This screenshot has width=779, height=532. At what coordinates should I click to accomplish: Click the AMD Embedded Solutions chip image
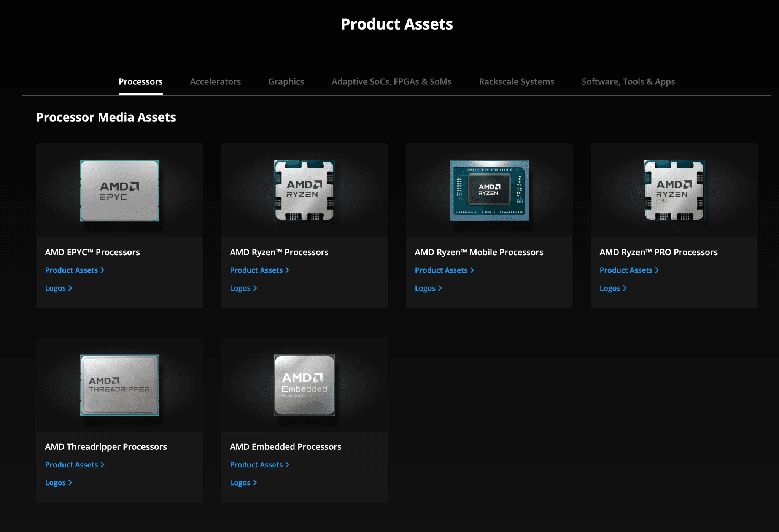pos(304,385)
